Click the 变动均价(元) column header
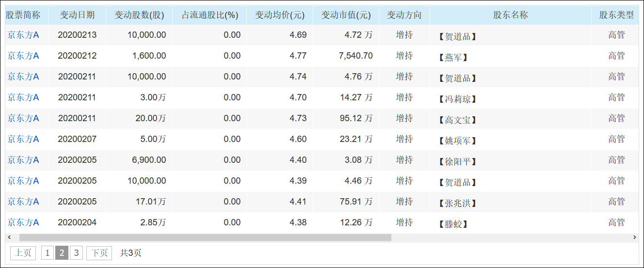 [x=280, y=15]
